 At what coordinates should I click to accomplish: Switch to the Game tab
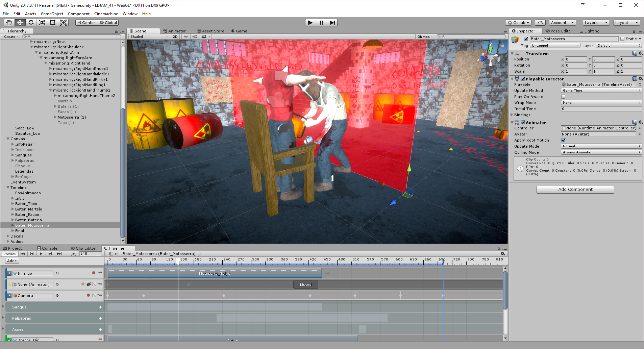click(x=239, y=31)
